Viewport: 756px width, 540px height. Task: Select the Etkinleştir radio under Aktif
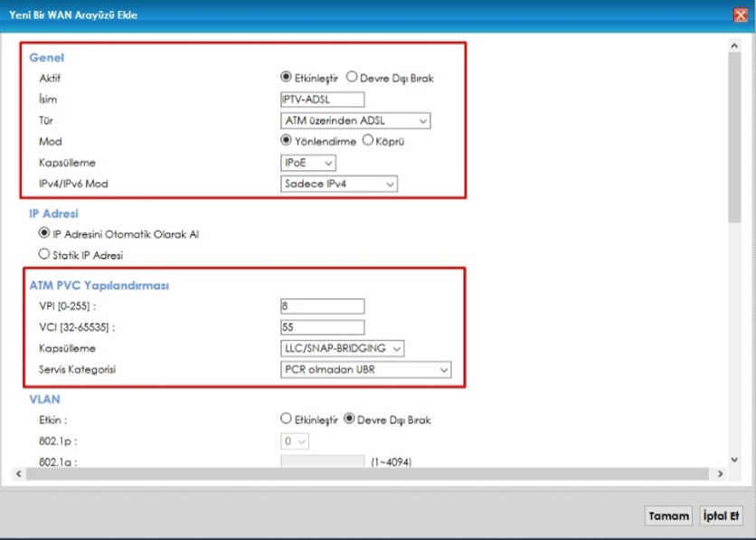tap(286, 77)
